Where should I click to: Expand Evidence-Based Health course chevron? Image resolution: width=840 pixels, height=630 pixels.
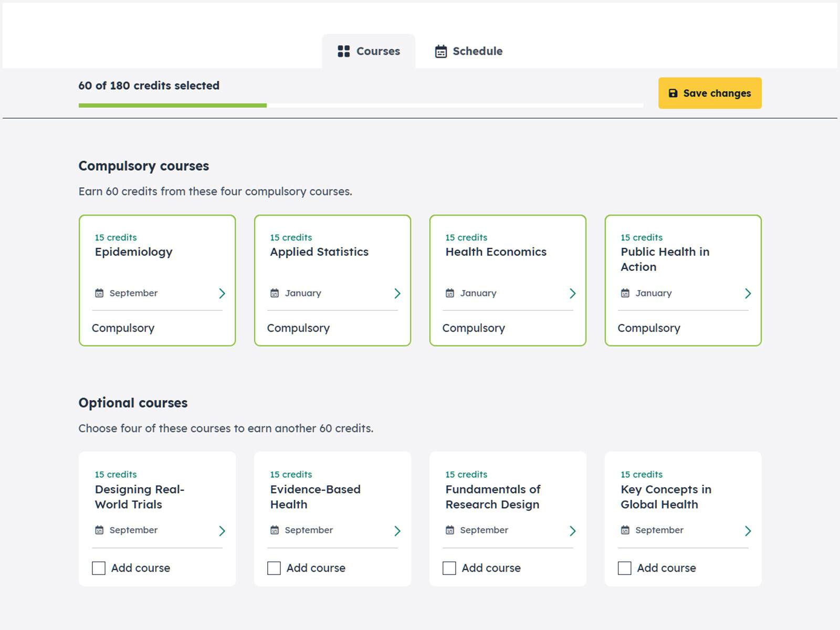pos(397,531)
